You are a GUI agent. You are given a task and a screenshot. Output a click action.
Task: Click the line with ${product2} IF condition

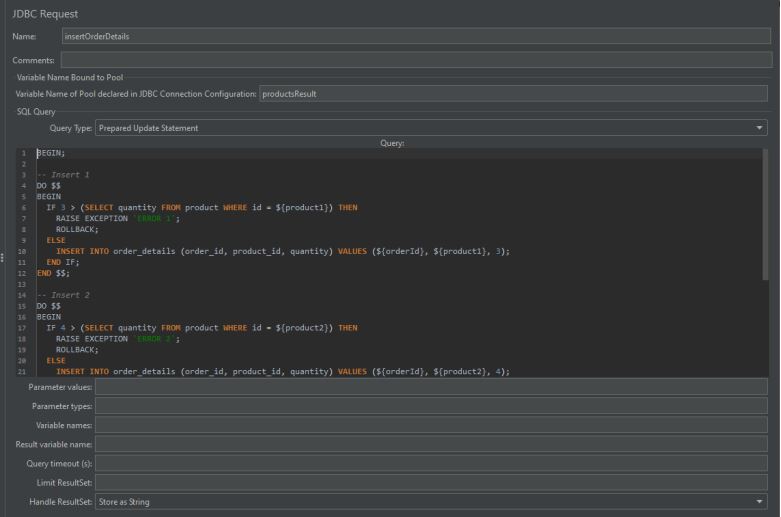(x=200, y=327)
